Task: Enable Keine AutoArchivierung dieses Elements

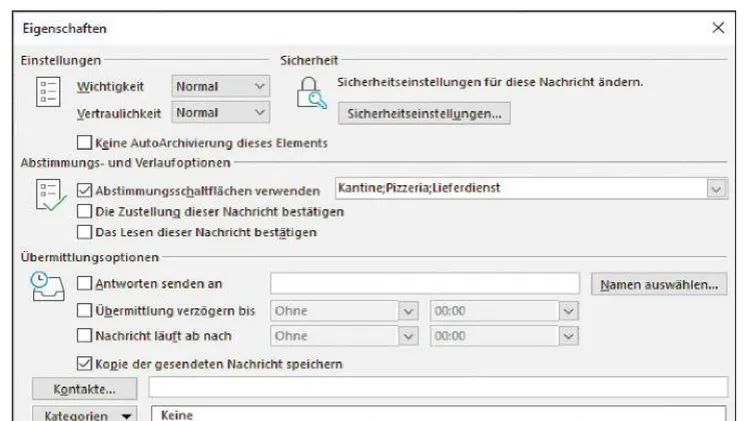Action: coord(84,142)
